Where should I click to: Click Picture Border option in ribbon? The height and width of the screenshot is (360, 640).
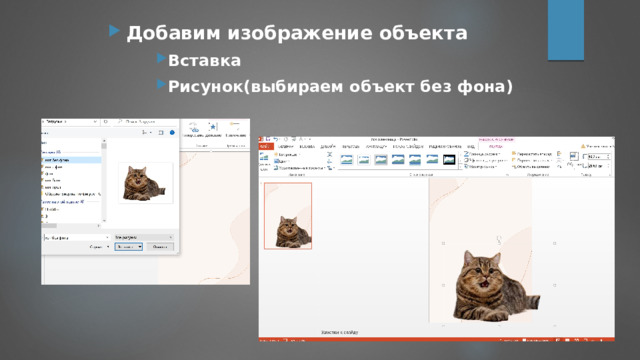482,154
